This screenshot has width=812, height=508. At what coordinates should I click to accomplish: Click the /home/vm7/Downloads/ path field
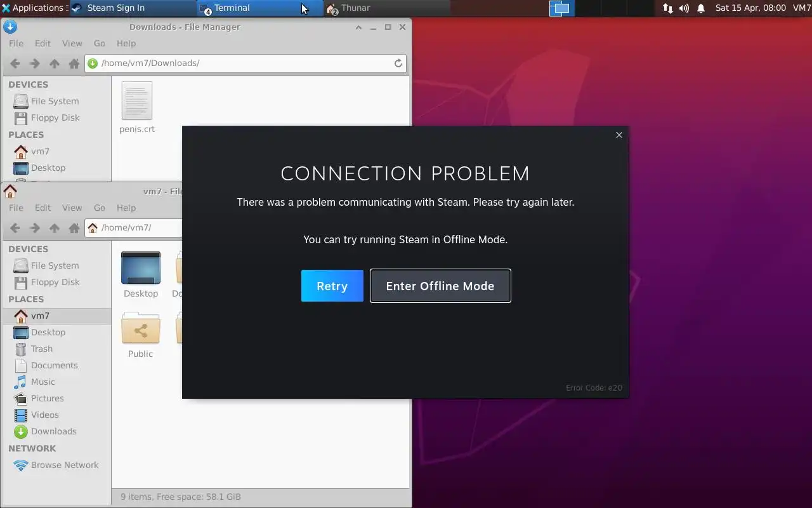246,63
